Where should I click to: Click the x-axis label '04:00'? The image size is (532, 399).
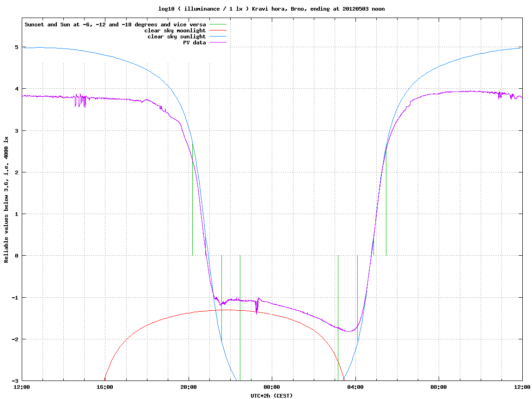click(355, 387)
